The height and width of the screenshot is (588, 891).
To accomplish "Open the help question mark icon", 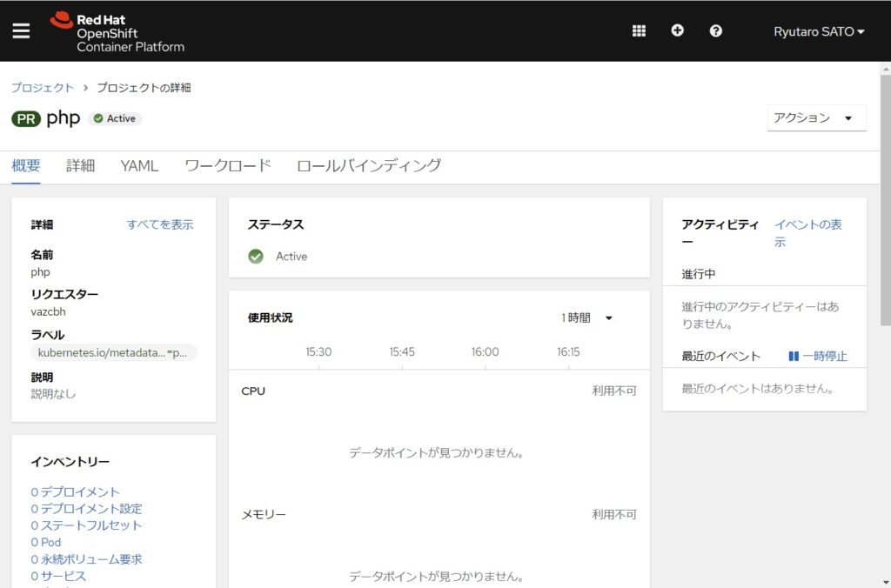I will [715, 30].
